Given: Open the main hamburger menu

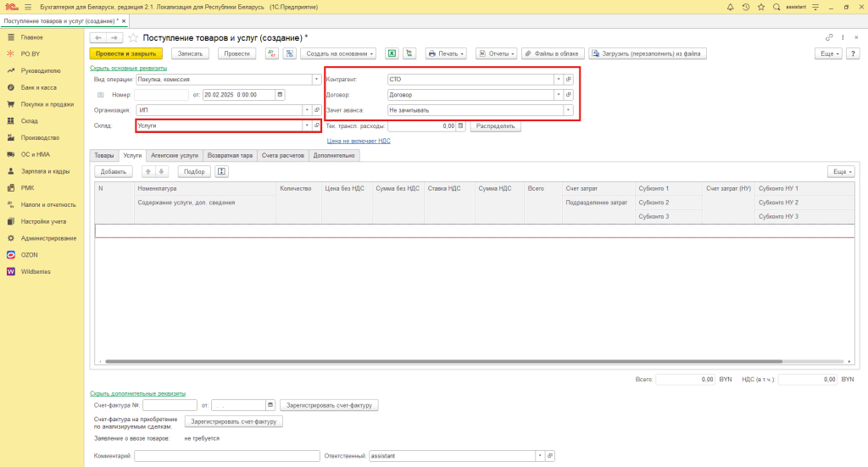Looking at the screenshot, I should coord(28,7).
